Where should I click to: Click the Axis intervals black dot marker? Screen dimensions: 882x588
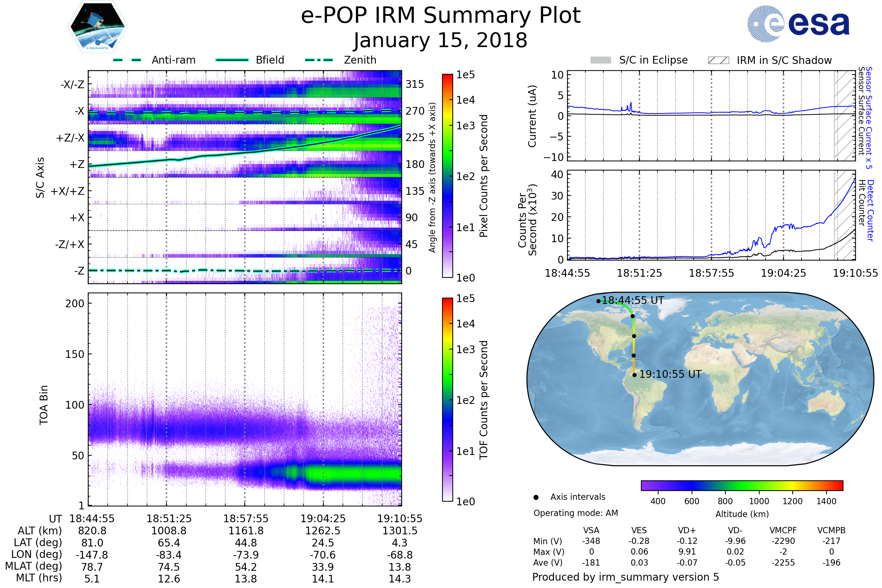coord(536,497)
